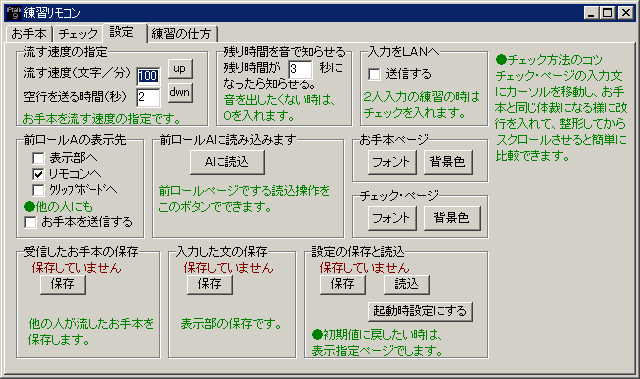Open フォント for お手本ページ
Image resolution: width=640 pixels, height=379 pixels.
[392, 162]
